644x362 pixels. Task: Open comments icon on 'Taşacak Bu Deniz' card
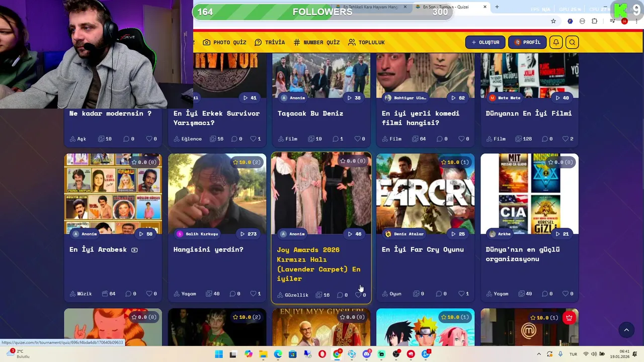coord(336,139)
